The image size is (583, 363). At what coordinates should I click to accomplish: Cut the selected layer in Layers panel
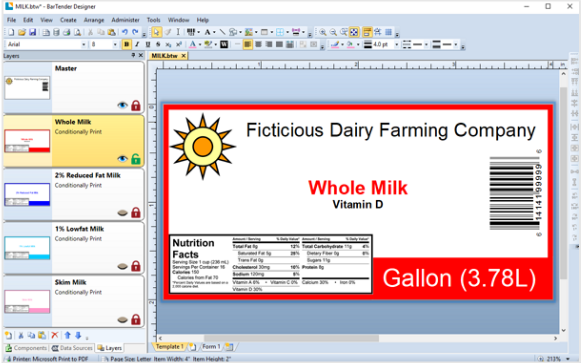[21, 335]
